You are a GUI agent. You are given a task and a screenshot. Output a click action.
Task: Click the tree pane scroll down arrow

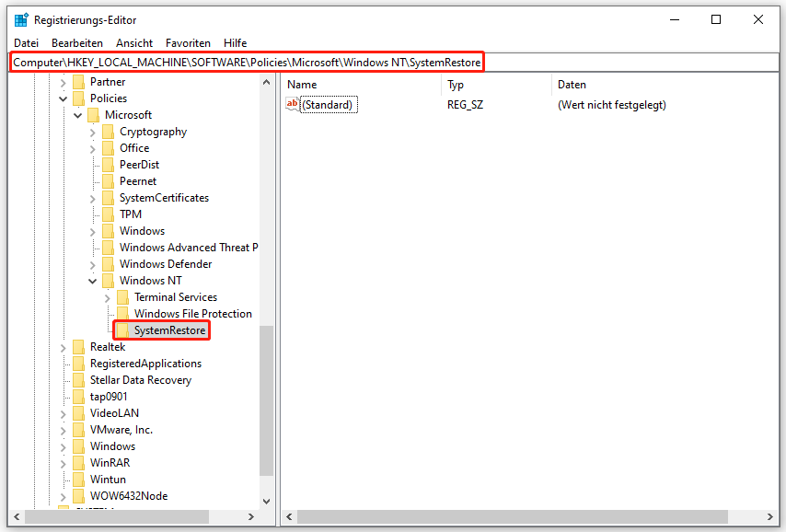pyautogui.click(x=267, y=501)
